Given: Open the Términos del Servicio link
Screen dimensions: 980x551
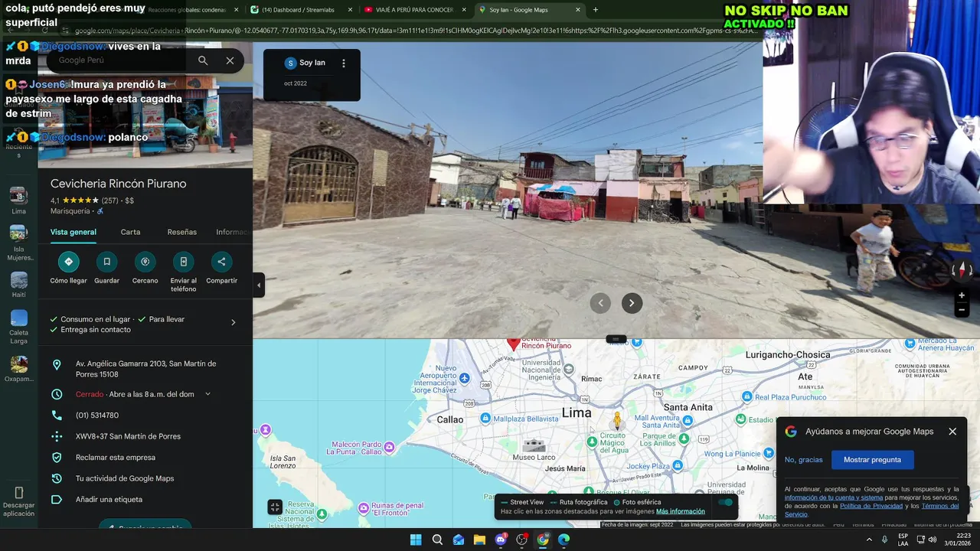Looking at the screenshot, I should click(x=871, y=510).
